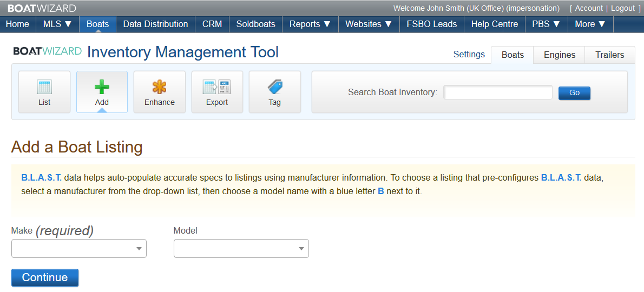This screenshot has width=644, height=292.
Task: Click the Continue button
Action: coord(45,277)
